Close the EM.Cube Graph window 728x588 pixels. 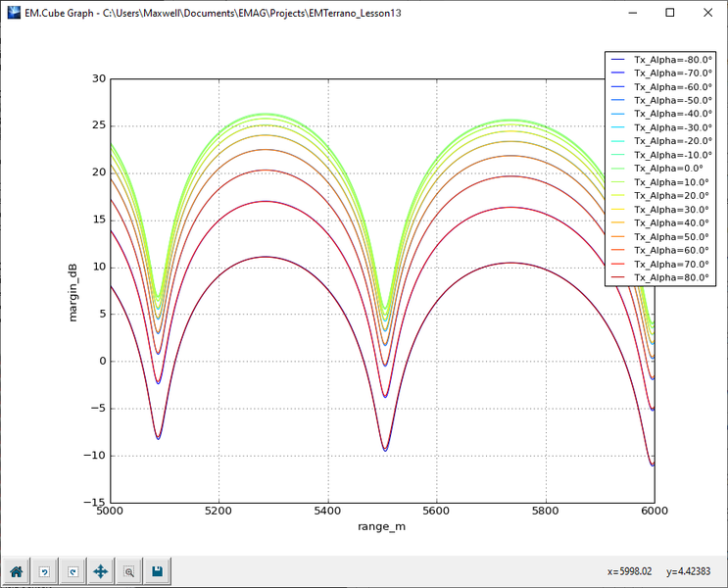[707, 13]
